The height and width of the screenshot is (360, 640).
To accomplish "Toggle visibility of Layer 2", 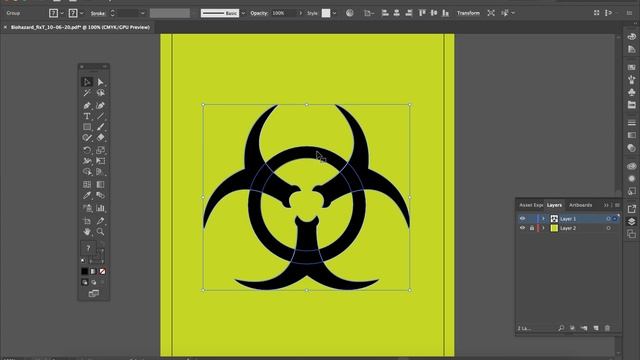I will 522,228.
